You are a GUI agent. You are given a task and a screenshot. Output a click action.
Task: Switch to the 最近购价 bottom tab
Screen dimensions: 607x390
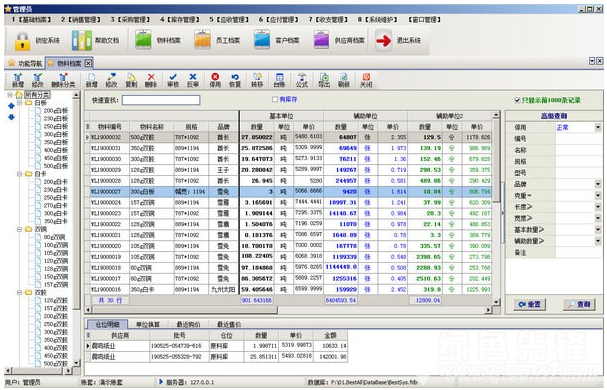pos(188,324)
